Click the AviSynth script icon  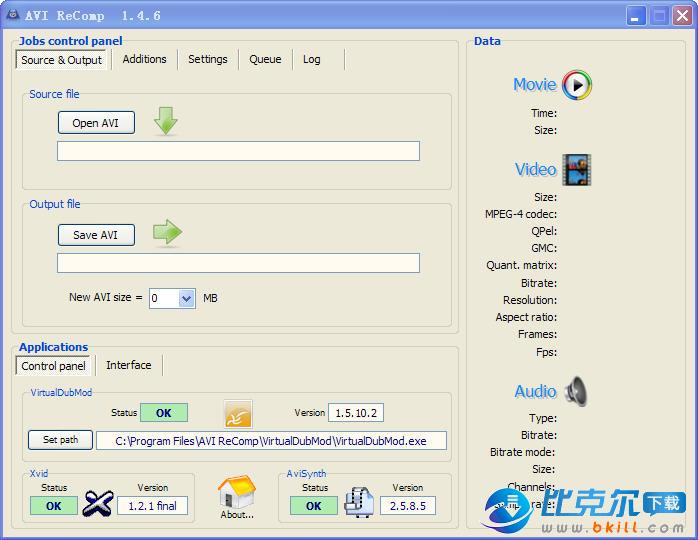pyautogui.click(x=358, y=503)
